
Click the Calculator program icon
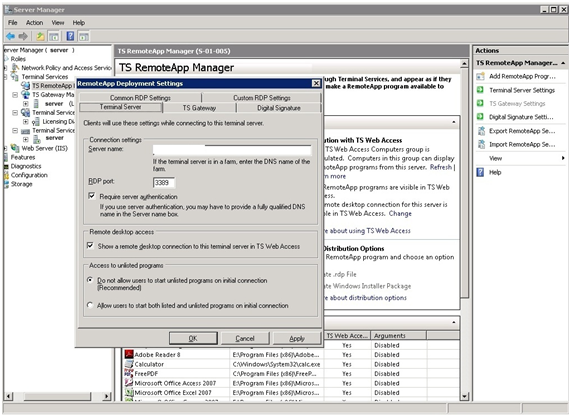pos(129,364)
